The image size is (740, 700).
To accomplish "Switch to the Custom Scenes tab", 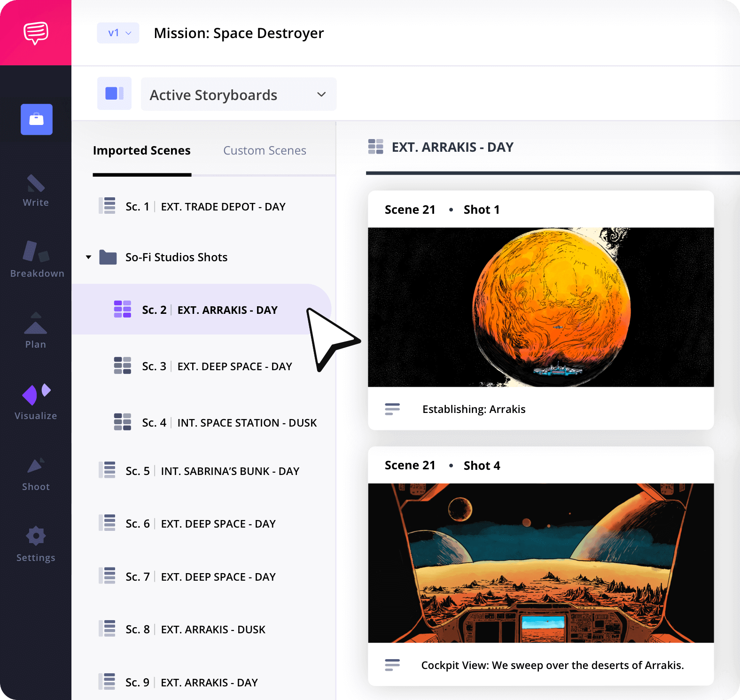I will [x=265, y=150].
